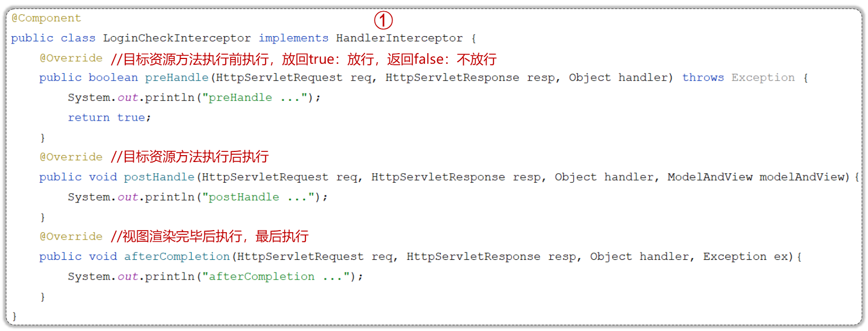Click the postHandle method name
Viewport: 868px width, 331px height.
click(159, 177)
